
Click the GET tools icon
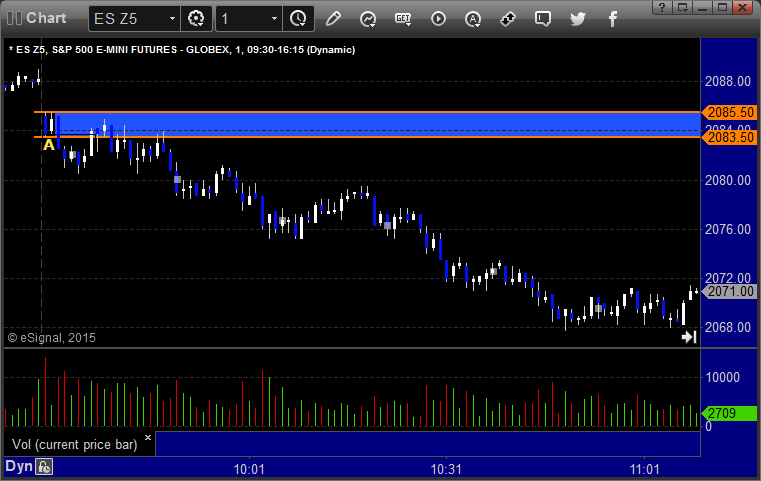click(403, 19)
